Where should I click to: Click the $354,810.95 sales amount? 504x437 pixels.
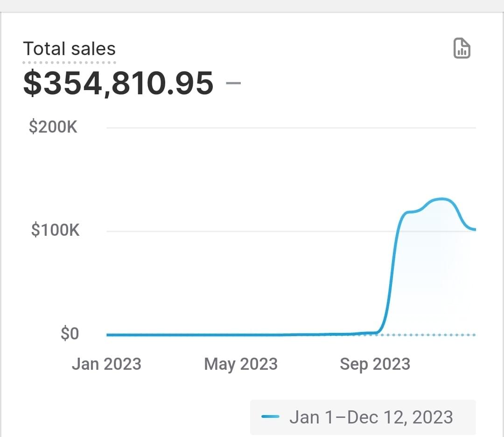point(119,83)
